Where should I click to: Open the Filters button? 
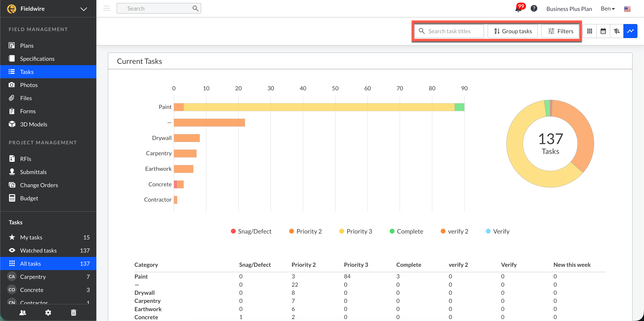(561, 31)
